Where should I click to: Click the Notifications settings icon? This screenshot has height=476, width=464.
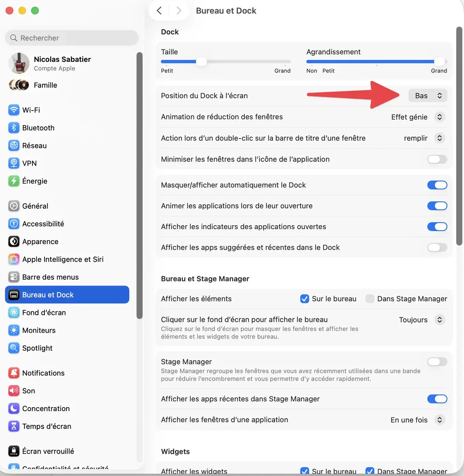pyautogui.click(x=14, y=373)
